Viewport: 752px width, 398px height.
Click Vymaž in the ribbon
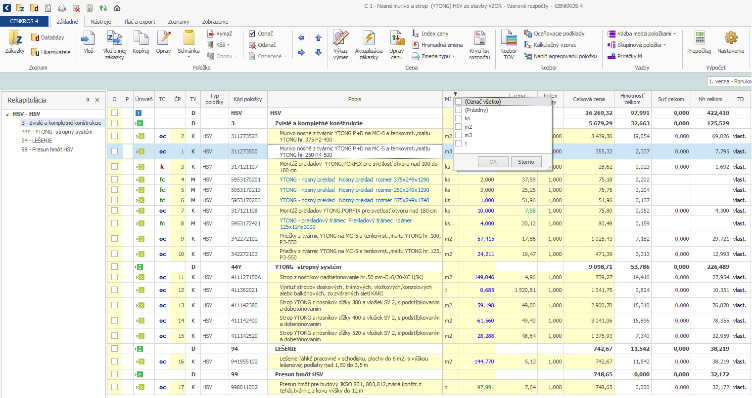point(220,34)
